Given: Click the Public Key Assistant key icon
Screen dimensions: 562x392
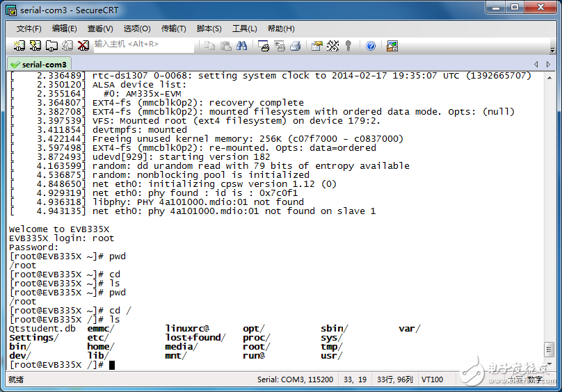Looking at the screenshot, I should coord(348,46).
